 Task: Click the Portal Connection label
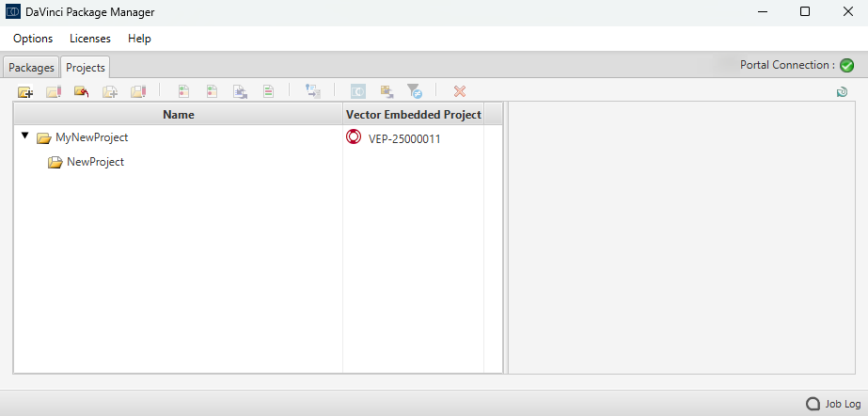click(788, 65)
